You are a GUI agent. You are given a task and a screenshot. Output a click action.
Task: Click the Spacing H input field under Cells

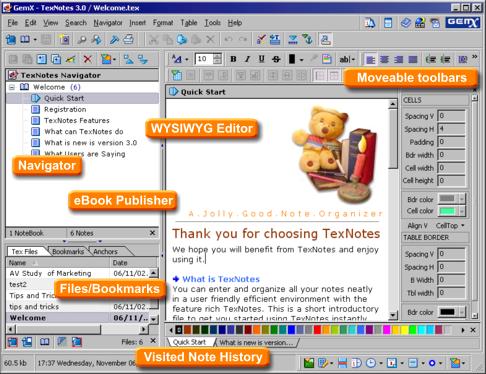pyautogui.click(x=451, y=129)
